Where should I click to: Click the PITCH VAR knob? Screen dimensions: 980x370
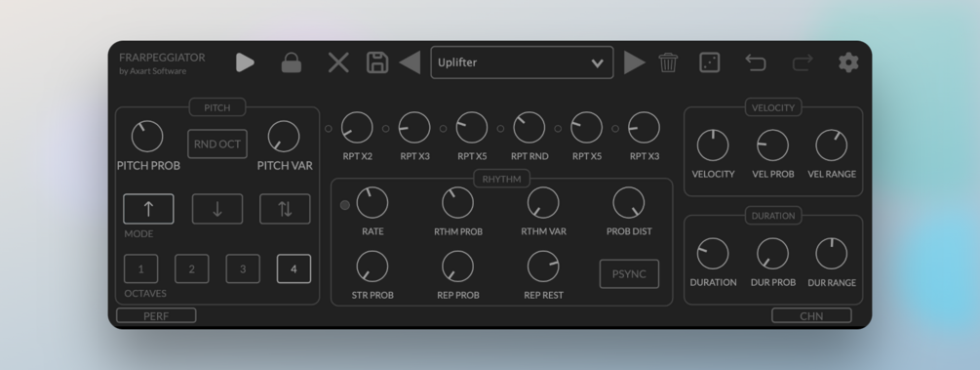coord(284,136)
